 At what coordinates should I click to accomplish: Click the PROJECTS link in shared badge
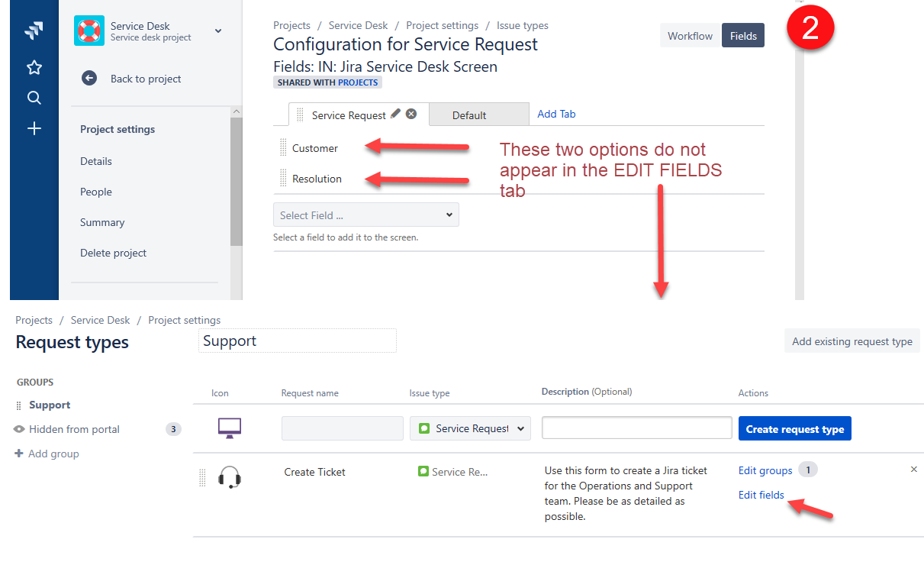(x=358, y=82)
